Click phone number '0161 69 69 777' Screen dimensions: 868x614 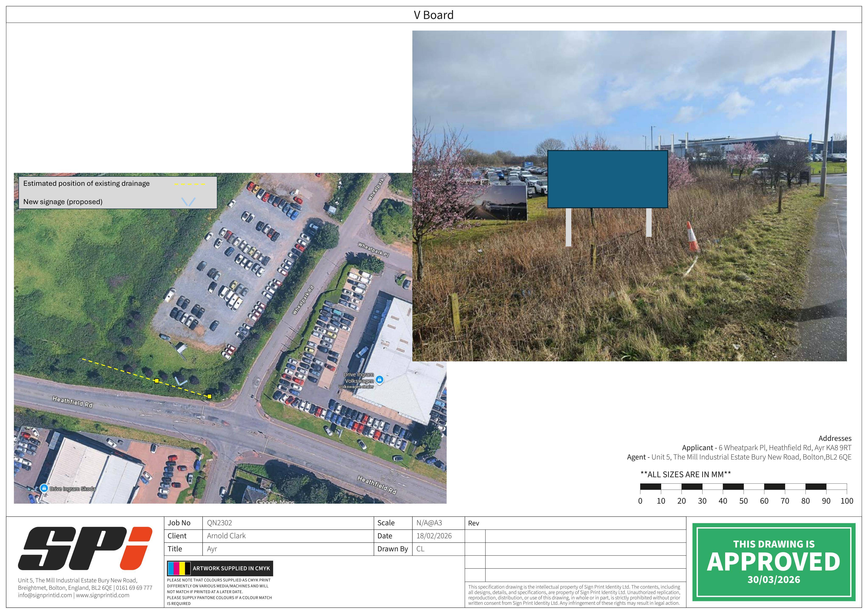pyautogui.click(x=134, y=588)
